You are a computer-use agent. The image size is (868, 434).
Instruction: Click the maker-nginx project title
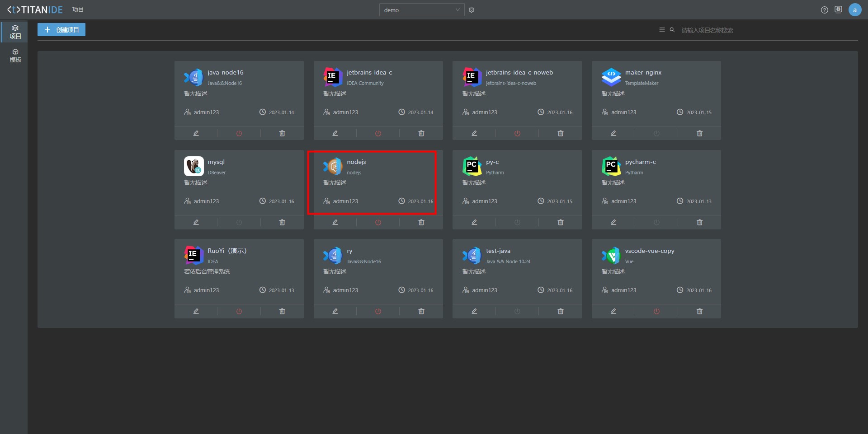643,72
